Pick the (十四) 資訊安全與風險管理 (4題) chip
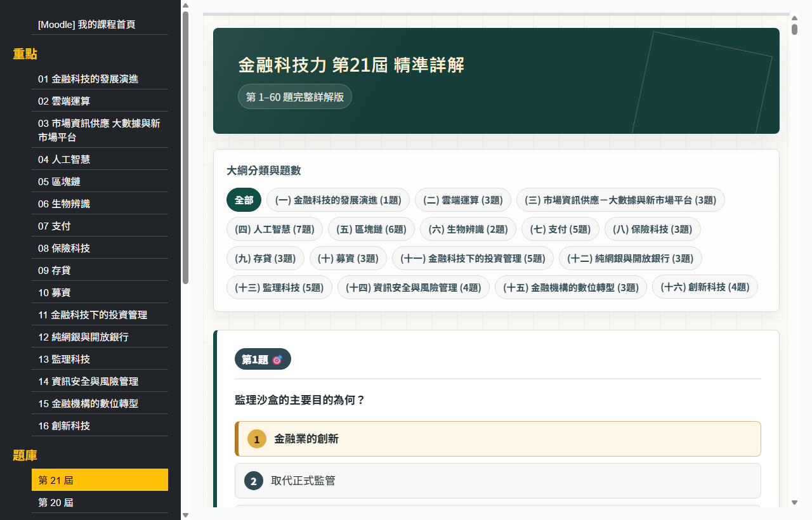 tap(414, 287)
